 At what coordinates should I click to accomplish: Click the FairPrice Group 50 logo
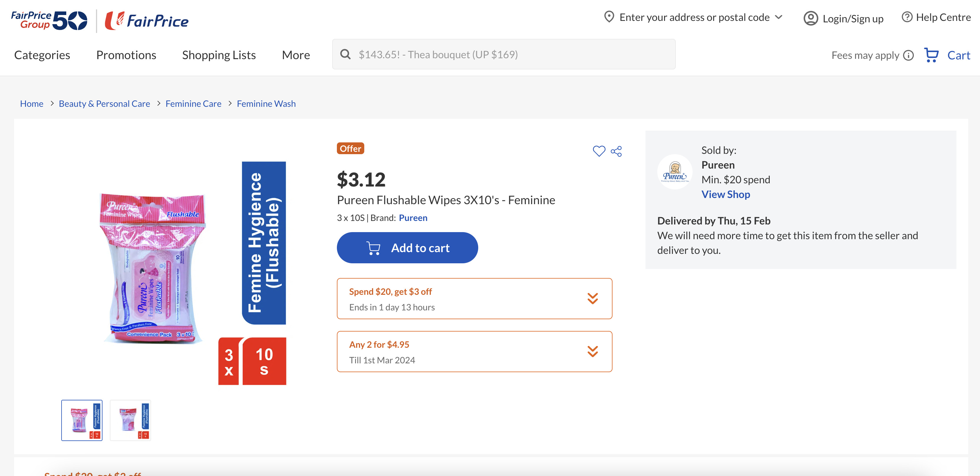point(49,21)
